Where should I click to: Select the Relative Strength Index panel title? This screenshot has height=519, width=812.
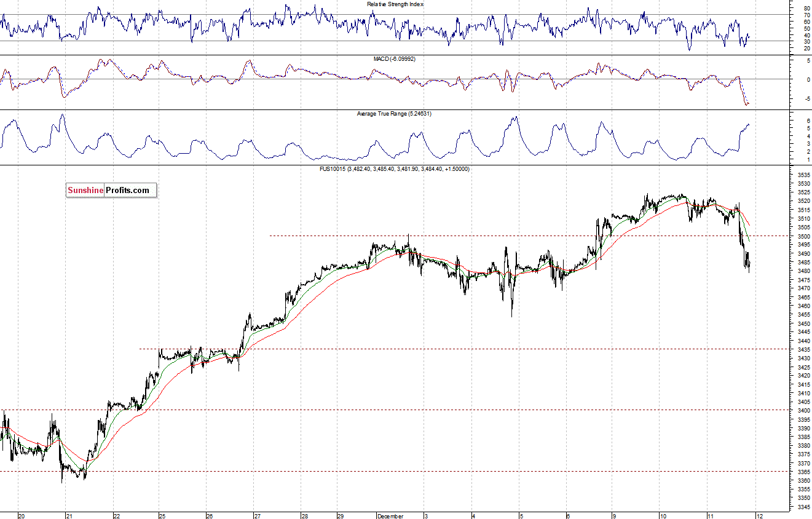tap(395, 4)
